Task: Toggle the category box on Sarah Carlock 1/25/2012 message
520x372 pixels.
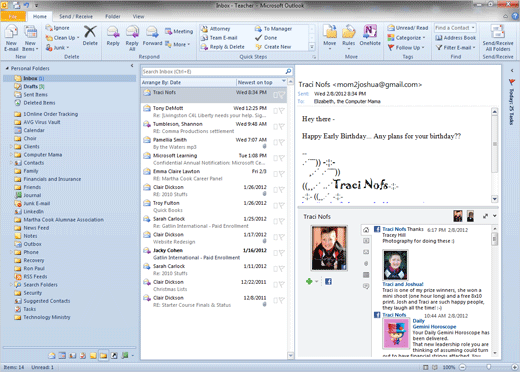Action: tap(276, 221)
